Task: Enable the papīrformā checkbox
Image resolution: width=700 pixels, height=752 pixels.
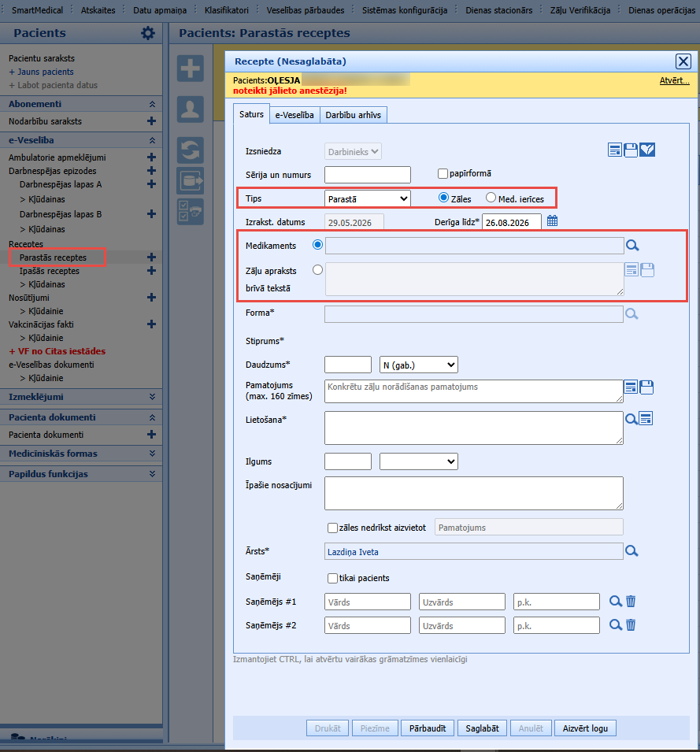Action: click(x=443, y=173)
